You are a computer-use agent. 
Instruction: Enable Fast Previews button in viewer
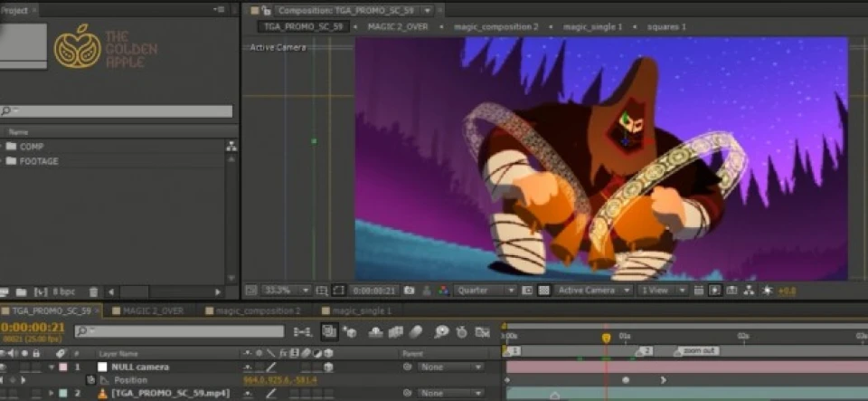click(x=714, y=291)
